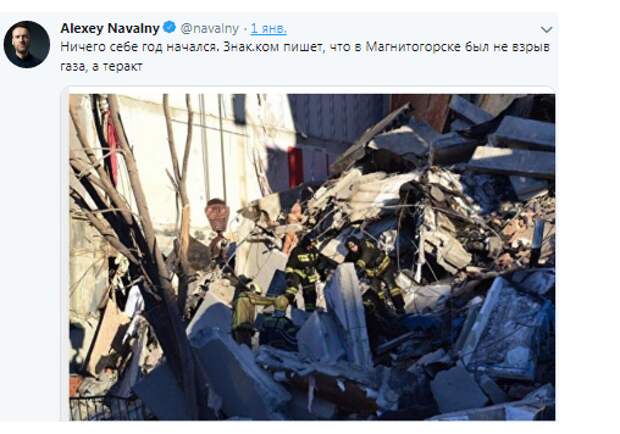Click the red window frame on the wall
Screen dimensions: 620x434
tap(295, 167)
